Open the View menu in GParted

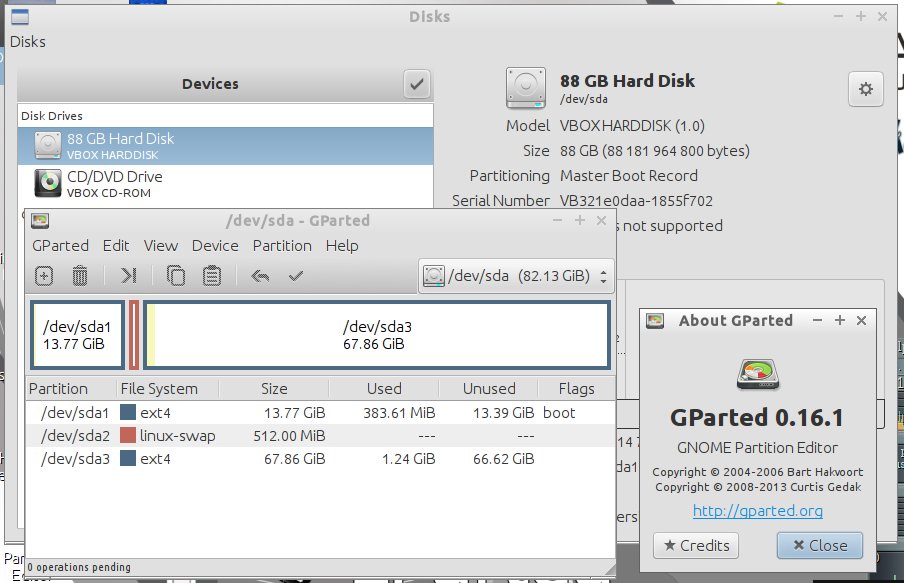[x=161, y=246]
